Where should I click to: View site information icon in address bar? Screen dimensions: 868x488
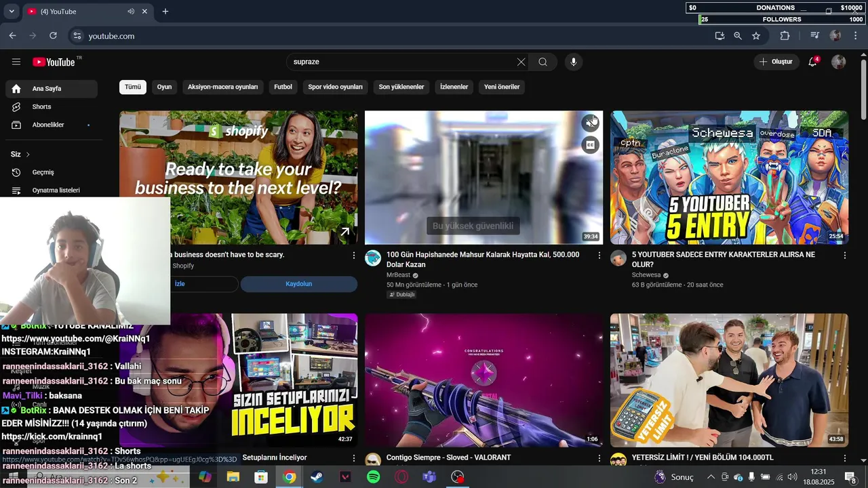pos(77,36)
